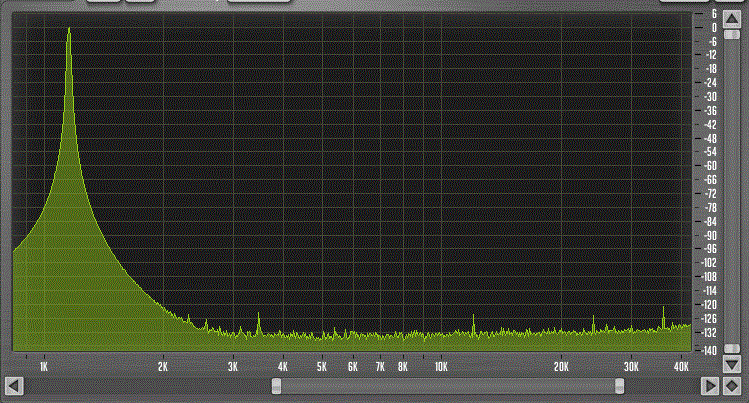Click the horizontal scroll right arrow button
Viewport: 749px width, 403px height.
tap(710, 386)
